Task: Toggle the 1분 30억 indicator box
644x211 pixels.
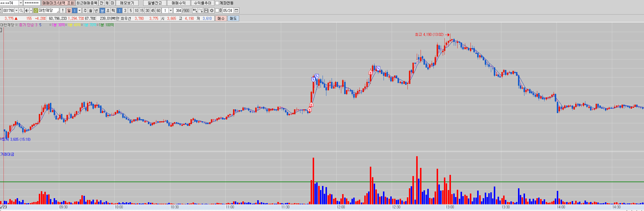Action: pyautogui.click(x=50, y=25)
